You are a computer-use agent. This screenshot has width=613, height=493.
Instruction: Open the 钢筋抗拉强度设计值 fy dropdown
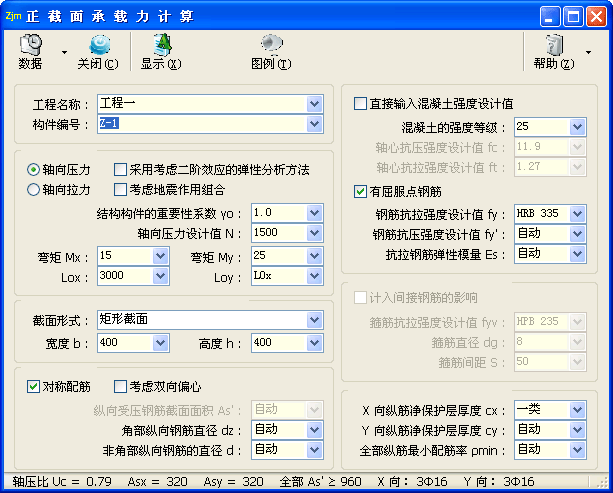pos(577,214)
